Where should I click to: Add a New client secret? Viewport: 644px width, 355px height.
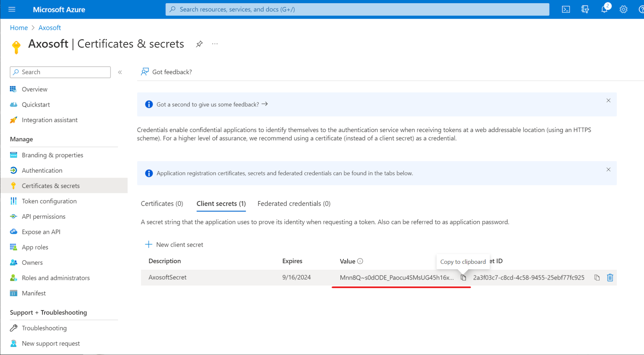(174, 245)
